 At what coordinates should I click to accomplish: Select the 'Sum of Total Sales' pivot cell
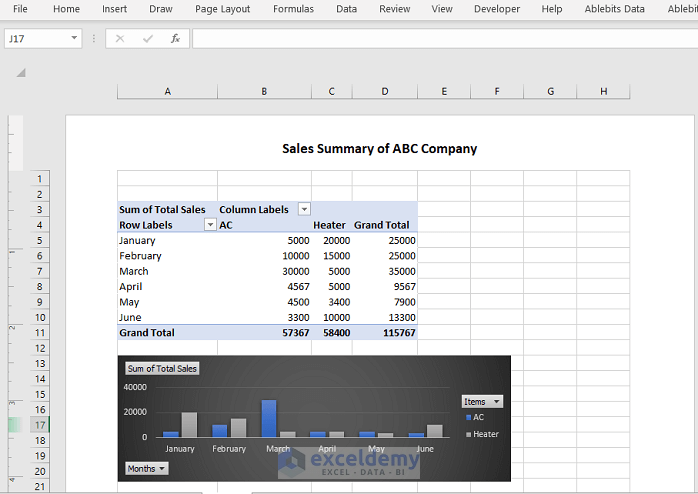pos(167,210)
